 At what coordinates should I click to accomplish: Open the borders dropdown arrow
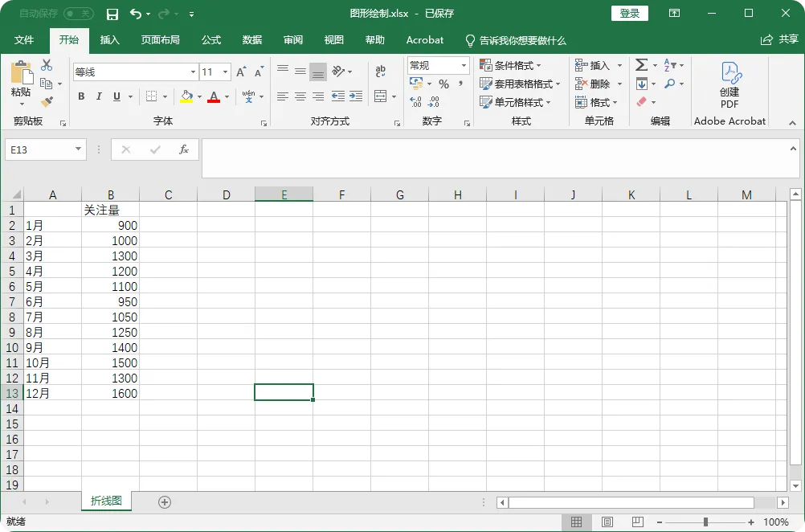coord(165,96)
